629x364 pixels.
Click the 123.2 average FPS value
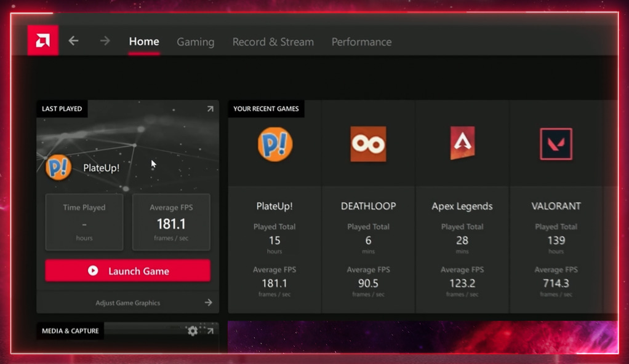click(x=462, y=283)
